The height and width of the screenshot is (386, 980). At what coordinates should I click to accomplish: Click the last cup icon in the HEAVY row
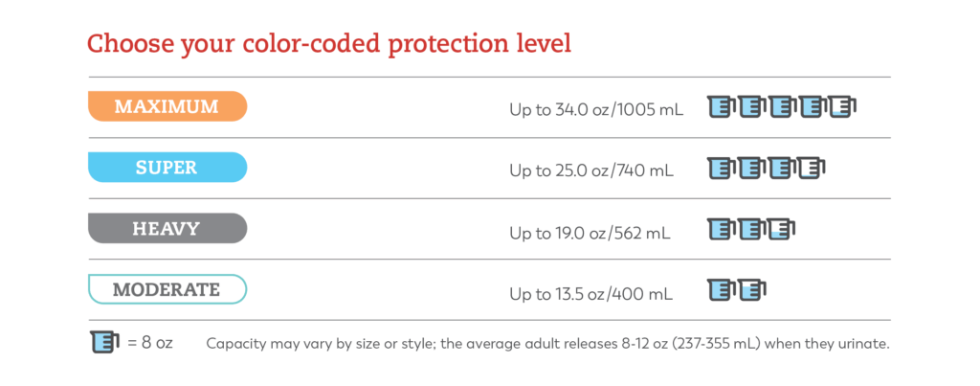[783, 229]
